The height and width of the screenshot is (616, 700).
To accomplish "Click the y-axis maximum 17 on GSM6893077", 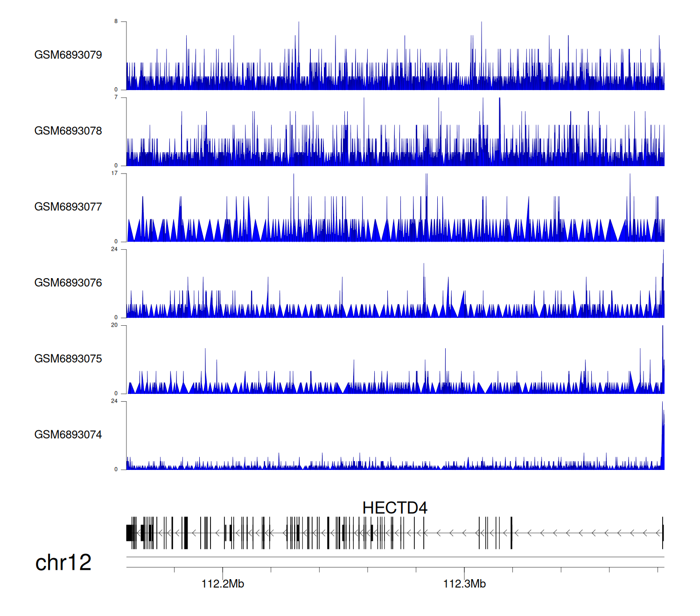I will coord(114,174).
